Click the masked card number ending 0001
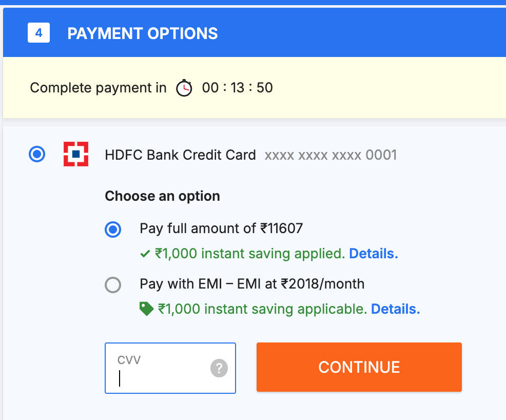The height and width of the screenshot is (420, 506). tap(330, 155)
